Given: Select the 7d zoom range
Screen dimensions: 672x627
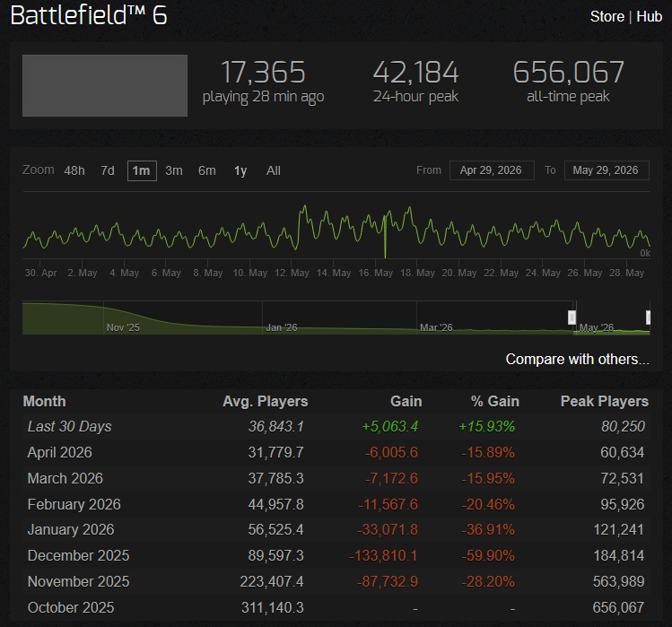Looking at the screenshot, I should coord(108,170).
